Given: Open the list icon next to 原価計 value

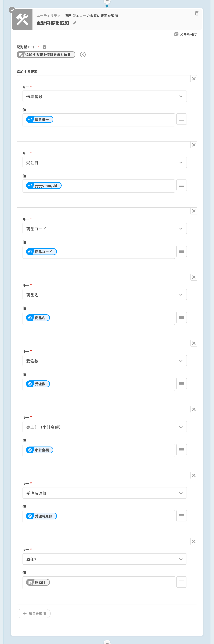Looking at the screenshot, I should point(181,582).
